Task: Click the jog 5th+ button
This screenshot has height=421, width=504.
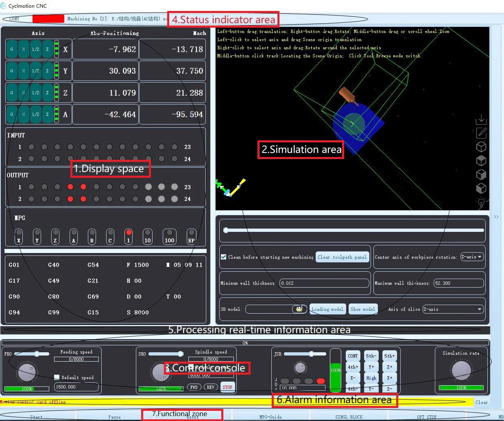Action: (x=389, y=356)
